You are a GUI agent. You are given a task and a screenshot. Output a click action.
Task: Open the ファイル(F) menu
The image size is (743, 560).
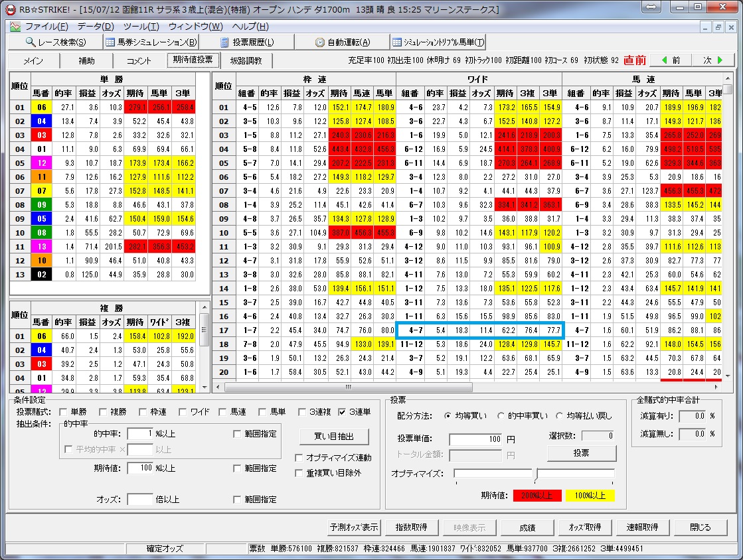tap(46, 27)
